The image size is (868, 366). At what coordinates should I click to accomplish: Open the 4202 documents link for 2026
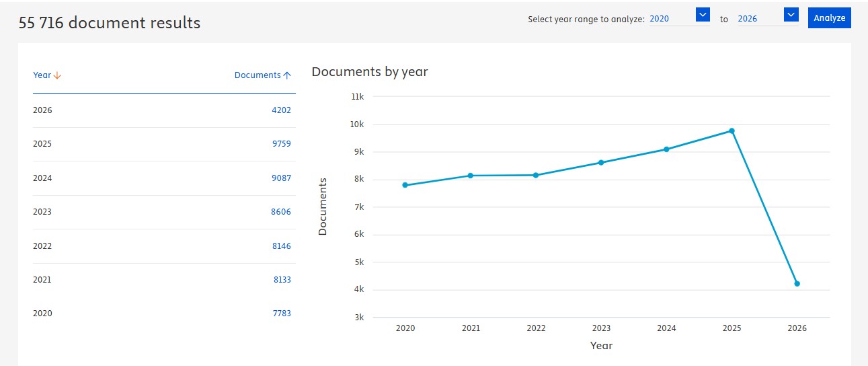point(282,110)
